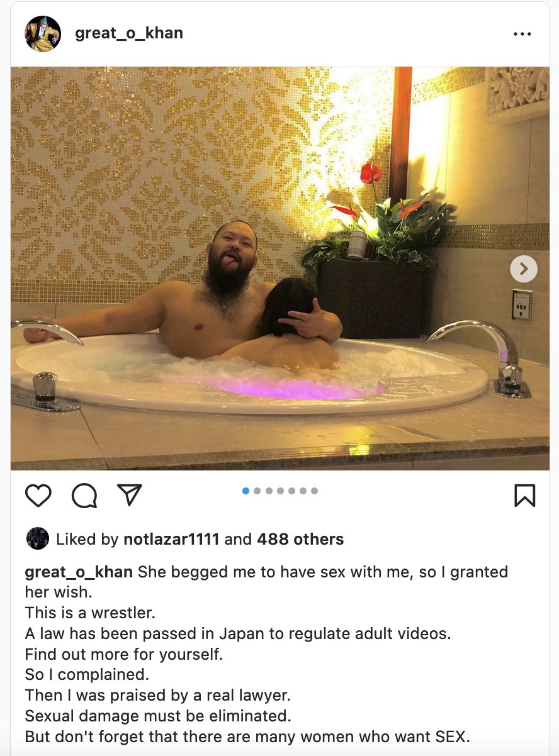Open the three-dots more options menu
Image resolution: width=559 pixels, height=756 pixels.
point(522,34)
